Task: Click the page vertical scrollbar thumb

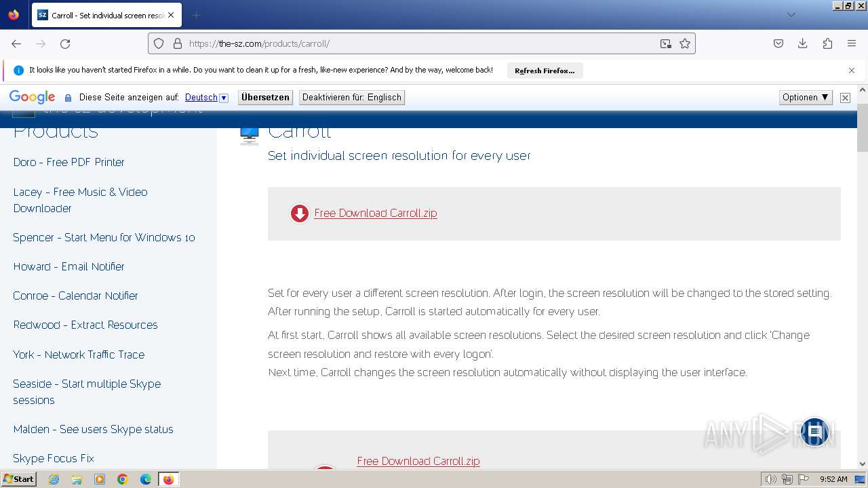Action: [x=863, y=128]
